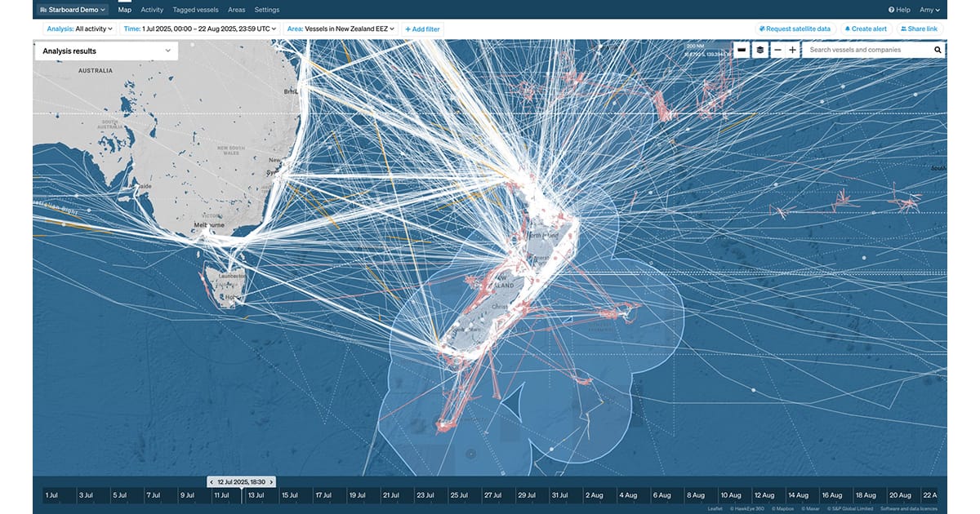Step timeline back with left arrow

(x=212, y=482)
